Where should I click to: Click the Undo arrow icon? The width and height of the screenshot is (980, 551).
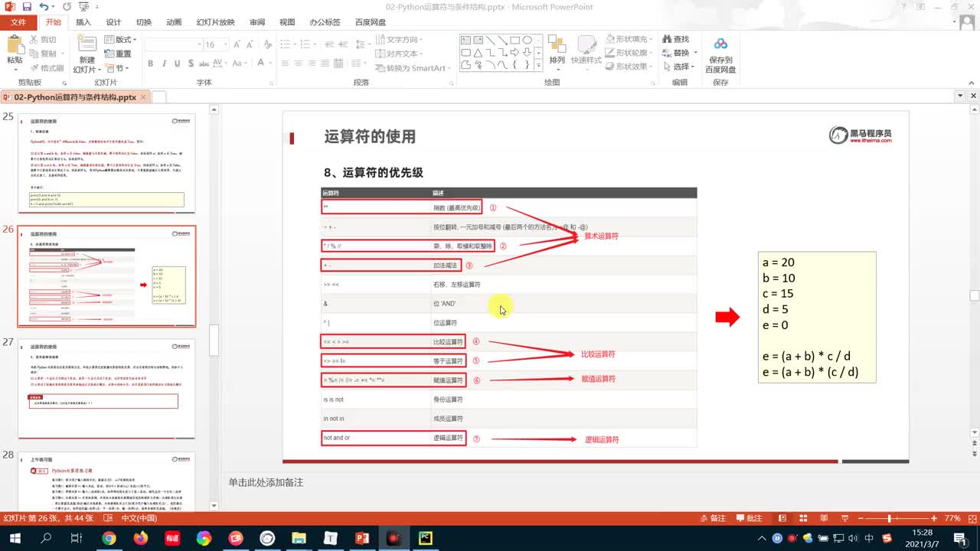[x=44, y=7]
